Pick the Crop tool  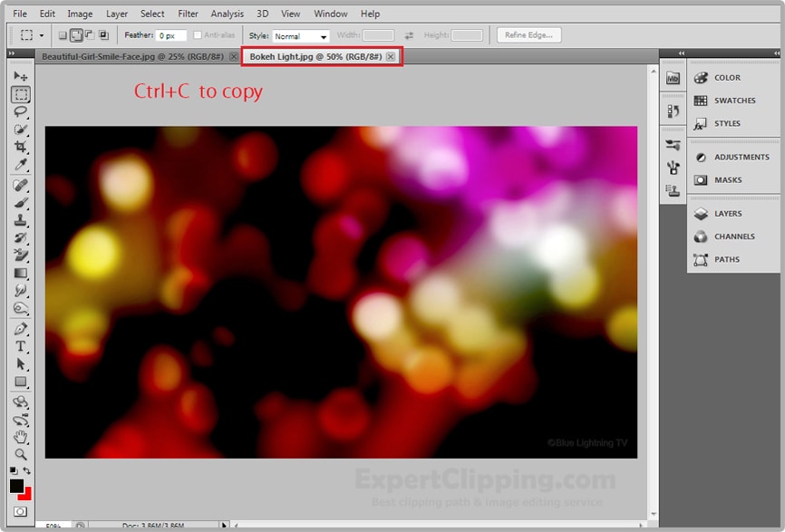(x=20, y=147)
